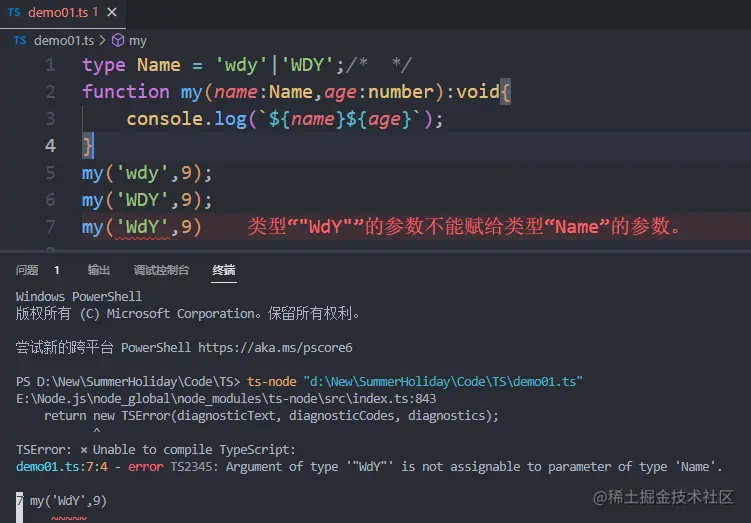Click the TSError Unable to compile line
751x523 pixels.
156,450
